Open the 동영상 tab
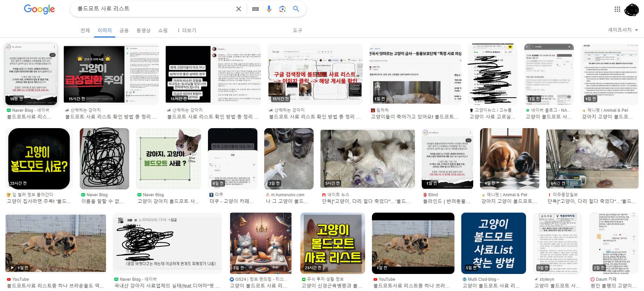 (144, 30)
